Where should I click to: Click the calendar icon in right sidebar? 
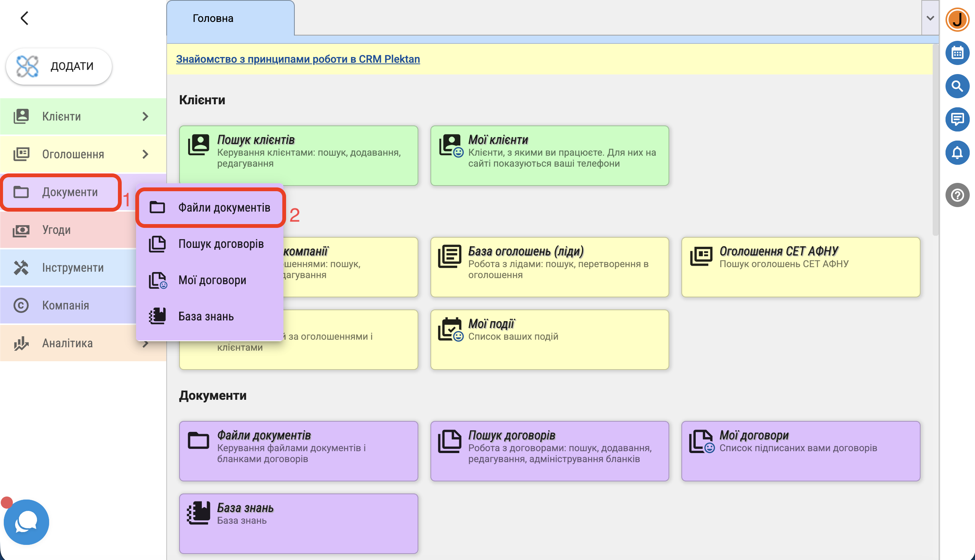pos(957,53)
